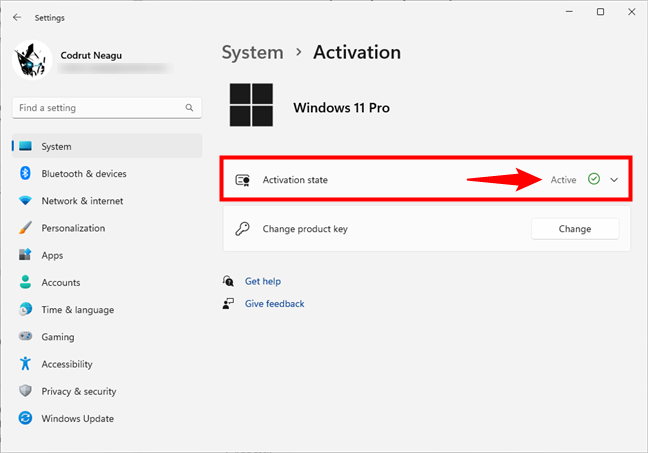648x453 pixels.
Task: Click the Privacy & security shield icon
Action: tap(25, 391)
